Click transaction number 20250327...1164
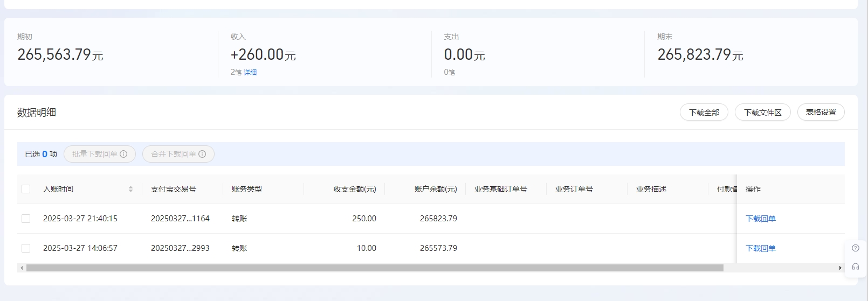The image size is (868, 301). (x=180, y=219)
